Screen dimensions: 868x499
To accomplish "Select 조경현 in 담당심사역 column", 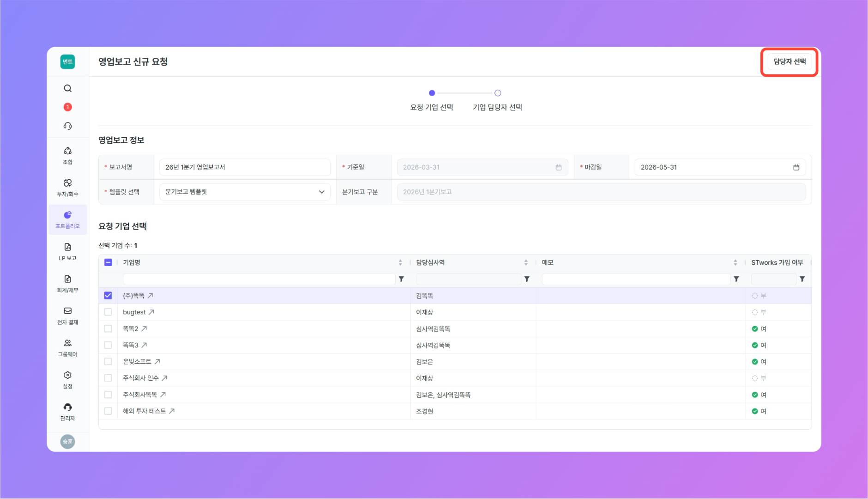I will 425,411.
